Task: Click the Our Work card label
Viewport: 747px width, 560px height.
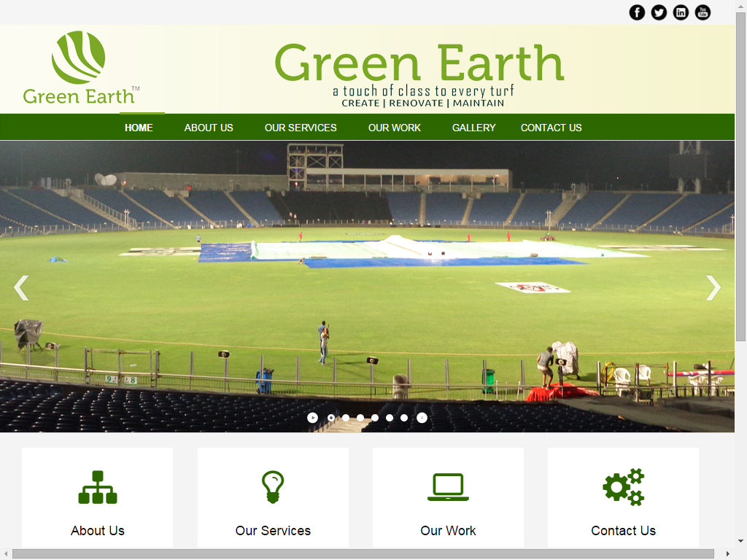Action: coord(449,531)
